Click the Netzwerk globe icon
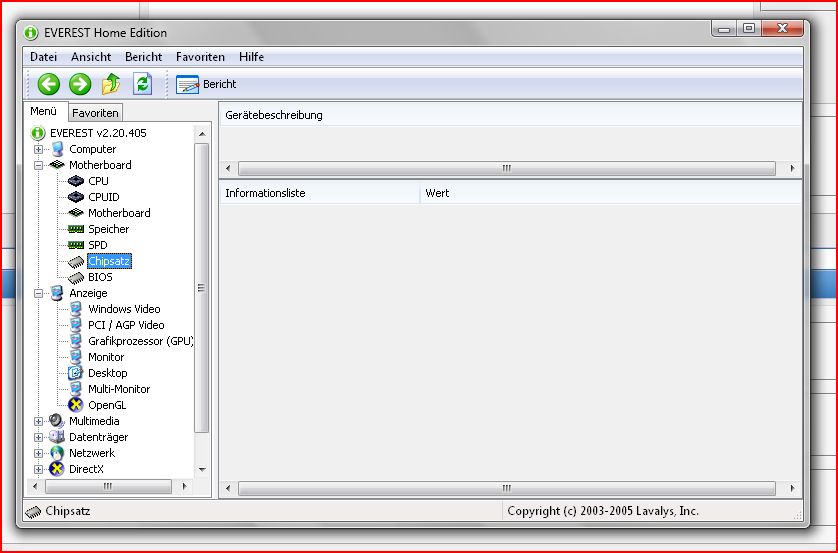Viewport: 838px width, 553px height. click(x=57, y=453)
